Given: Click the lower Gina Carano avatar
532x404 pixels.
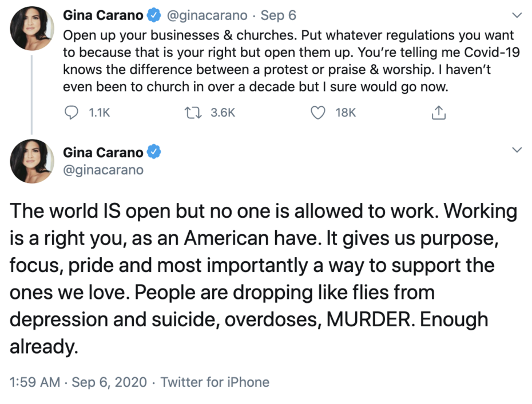Looking at the screenshot, I should [x=32, y=161].
